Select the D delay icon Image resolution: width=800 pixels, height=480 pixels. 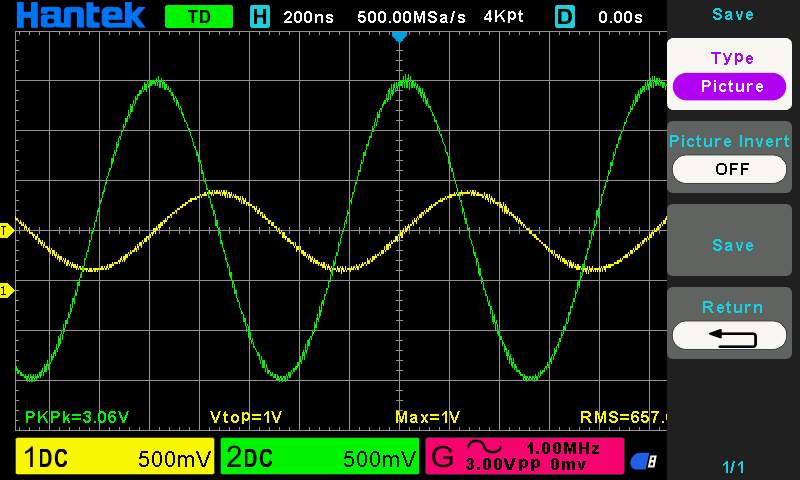565,17
